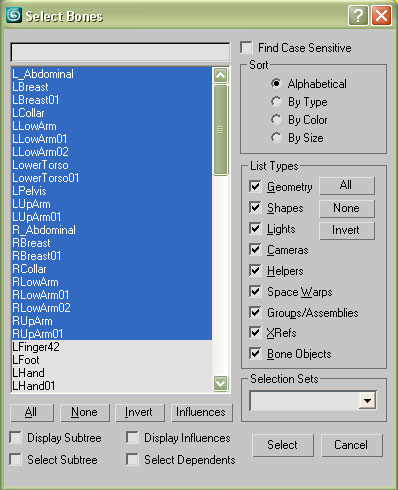The image size is (398, 490).
Task: Select RBreast01 in bone list
Action: pyautogui.click(x=112, y=256)
